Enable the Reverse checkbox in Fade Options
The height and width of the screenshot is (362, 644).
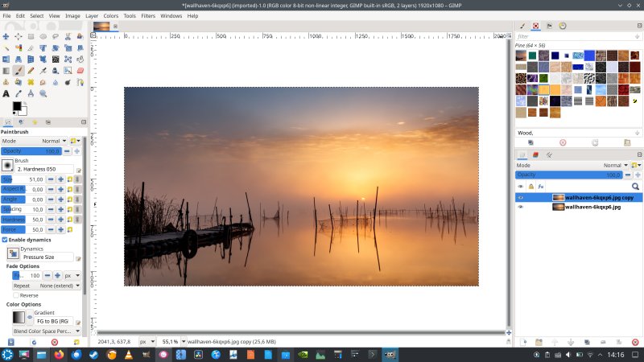[x=16, y=295]
